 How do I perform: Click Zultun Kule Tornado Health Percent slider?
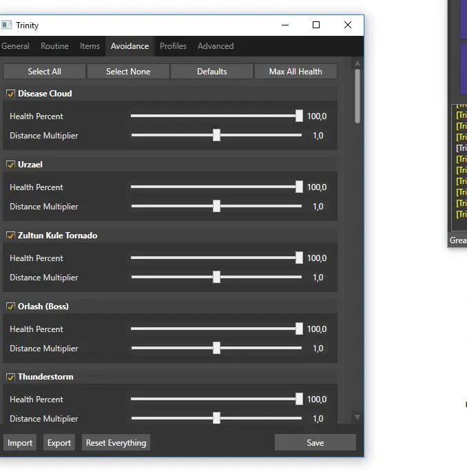pyautogui.click(x=217, y=258)
